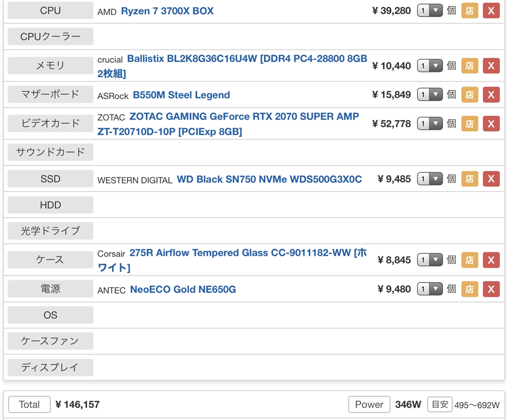Click the サウンドカード category button
The height and width of the screenshot is (420, 508).
click(50, 152)
